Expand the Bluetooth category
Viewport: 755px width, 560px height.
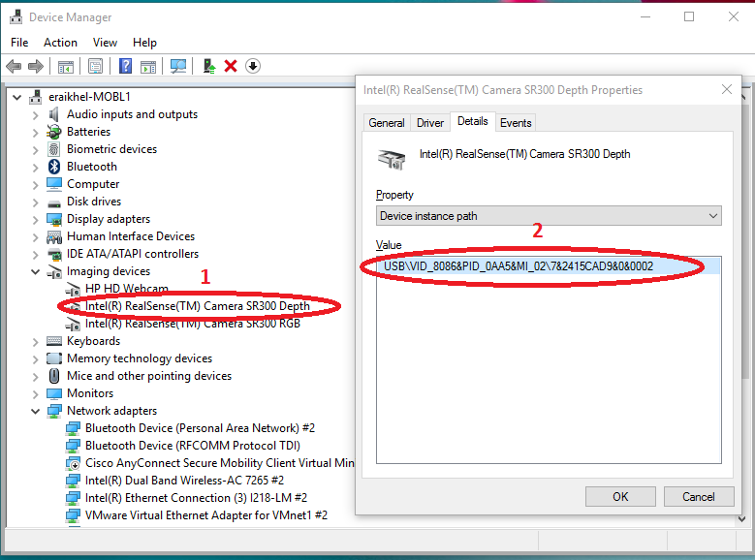pos(36,167)
